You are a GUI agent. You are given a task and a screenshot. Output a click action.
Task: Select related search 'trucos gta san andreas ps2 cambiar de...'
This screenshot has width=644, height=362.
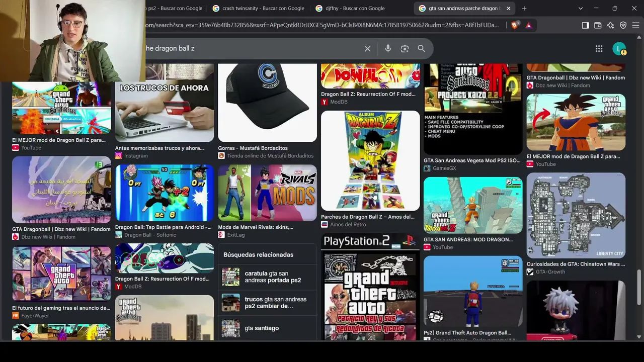click(268, 303)
